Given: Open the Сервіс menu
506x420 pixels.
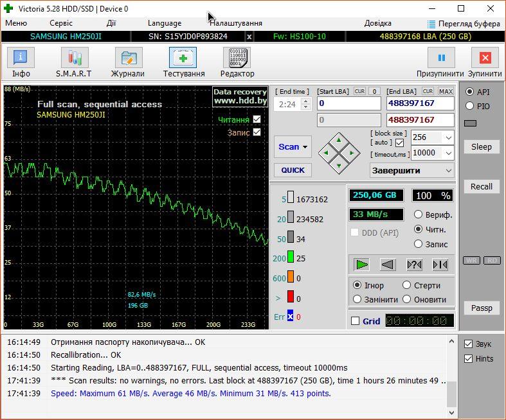Looking at the screenshot, I should tap(61, 23).
